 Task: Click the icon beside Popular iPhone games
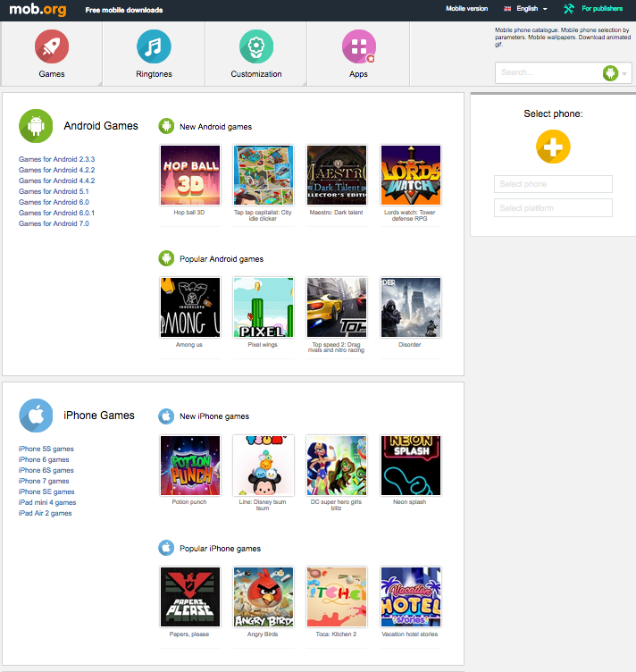[166, 548]
